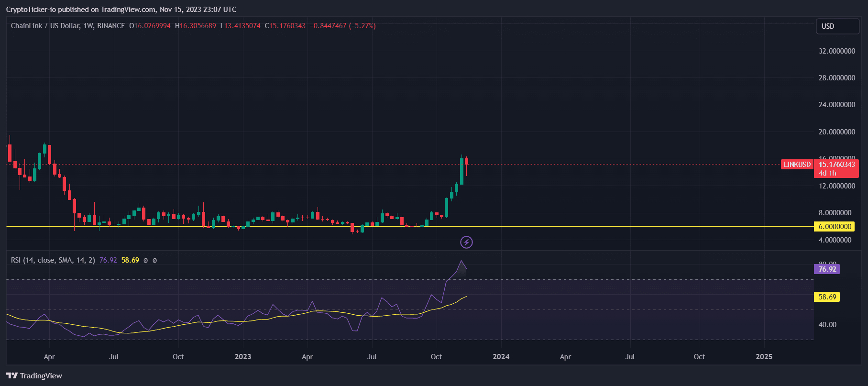
Task: Click the peak of the purple RSI line
Action: pyautogui.click(x=461, y=261)
